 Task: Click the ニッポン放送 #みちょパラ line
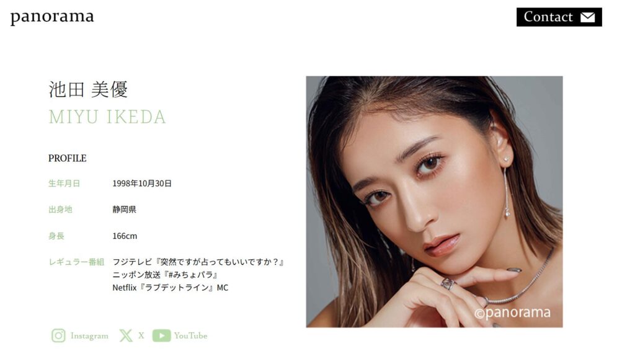click(x=166, y=275)
